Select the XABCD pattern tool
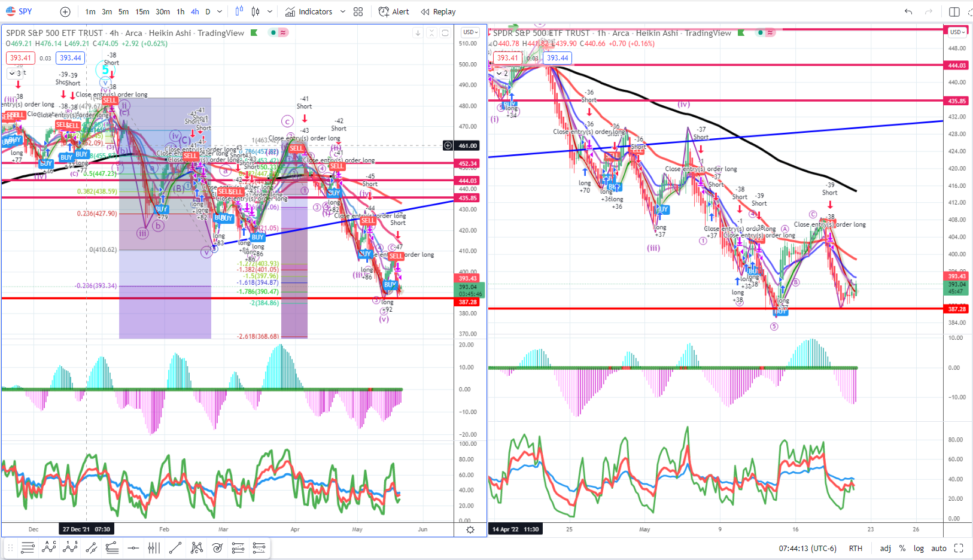 196,547
